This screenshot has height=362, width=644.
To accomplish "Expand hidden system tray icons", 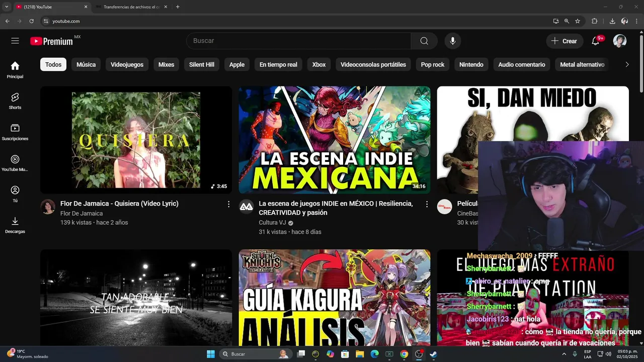I will coord(563,354).
